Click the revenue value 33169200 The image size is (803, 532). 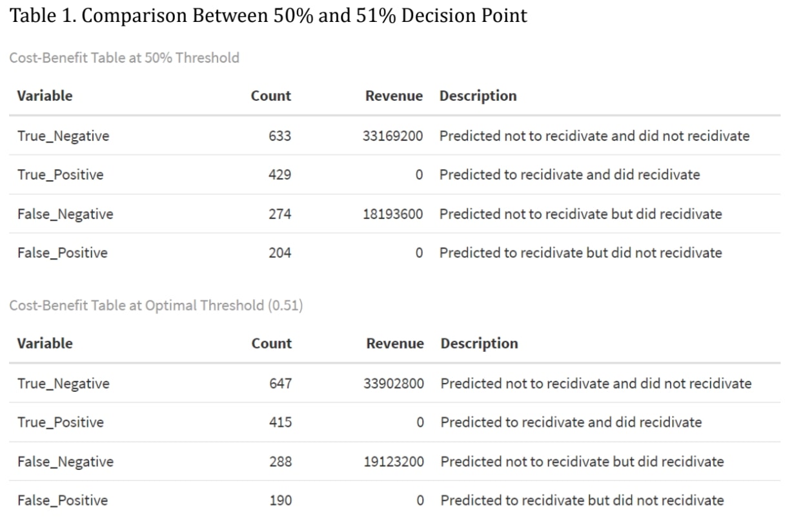tap(392, 136)
